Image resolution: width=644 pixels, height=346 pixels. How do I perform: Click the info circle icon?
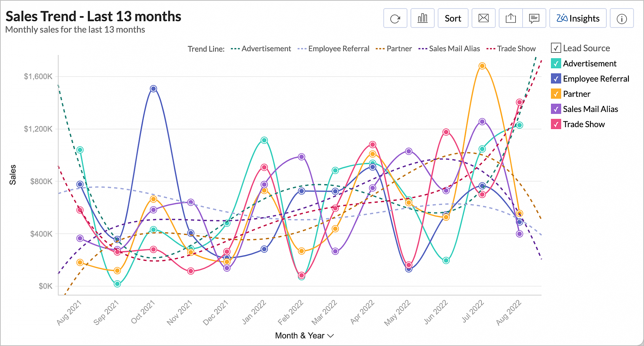point(621,19)
